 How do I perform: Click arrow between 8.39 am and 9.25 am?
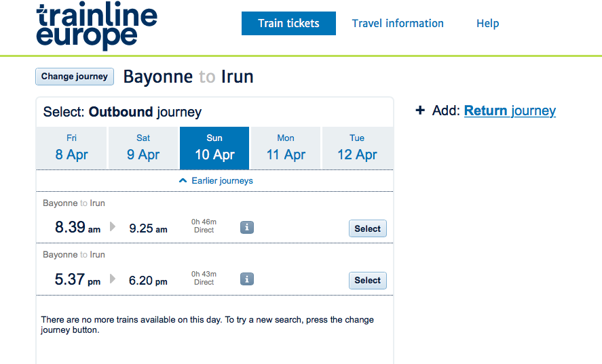(x=113, y=226)
